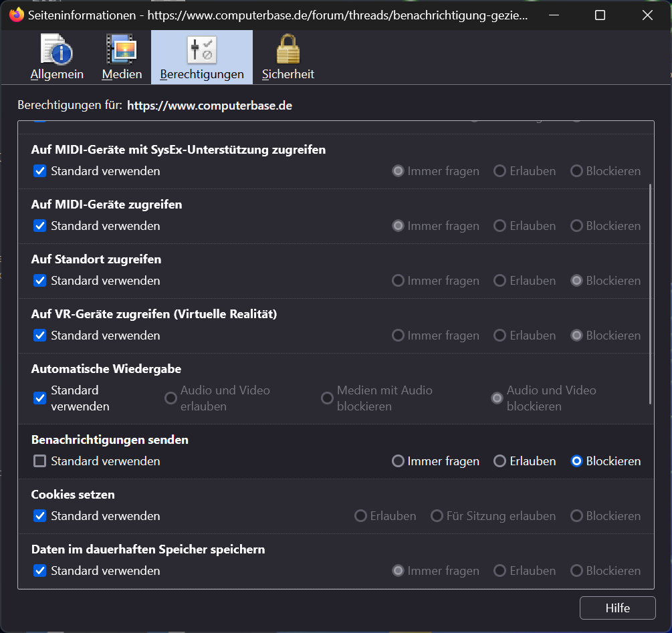Uncheck Standard verwenden for VR-Geräte zugreifen

40,336
